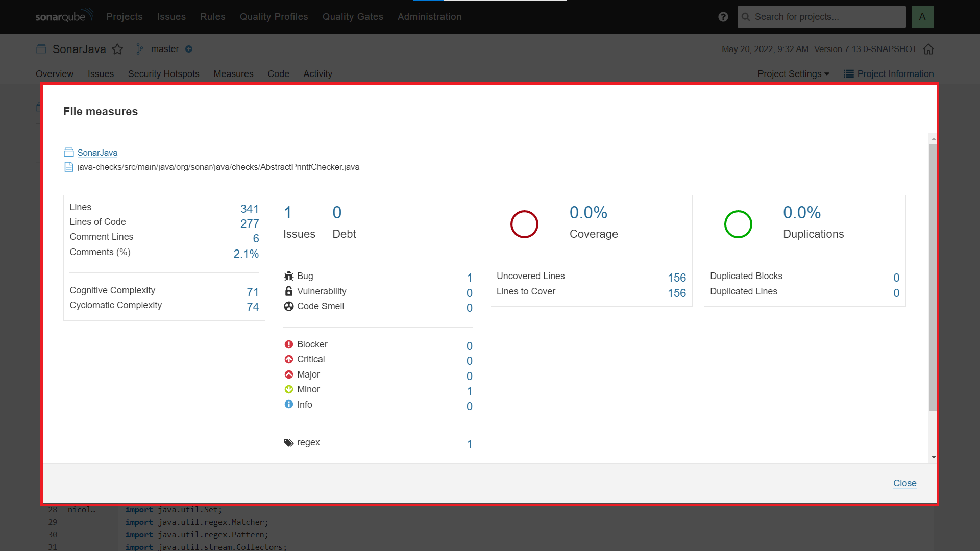Click the Vulnerability lock icon
980x551 pixels.
click(289, 291)
